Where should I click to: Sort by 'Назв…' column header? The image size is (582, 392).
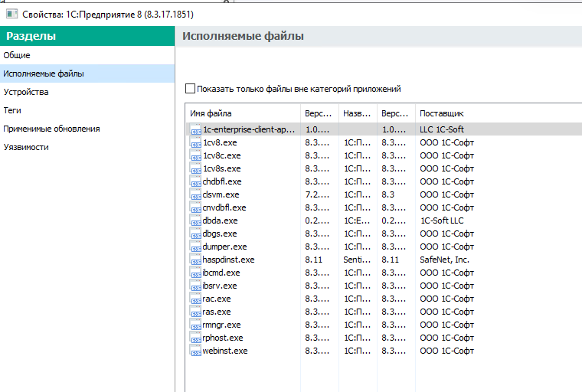pos(358,113)
